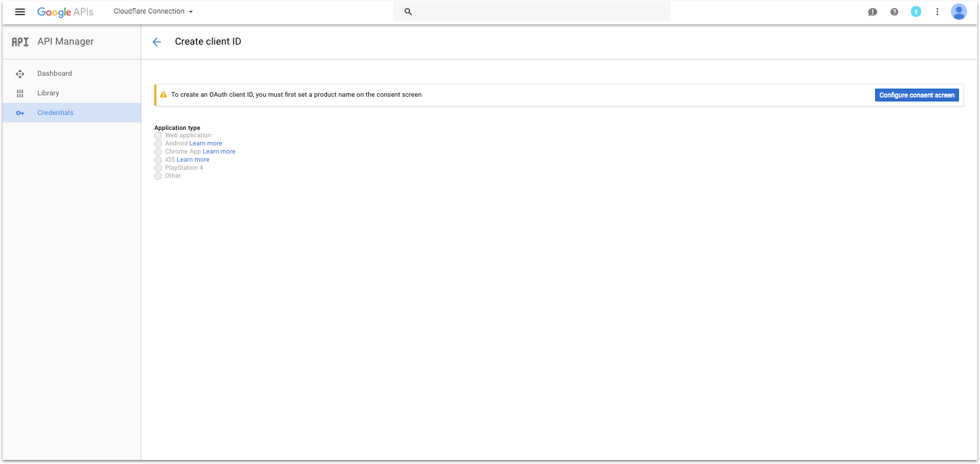Click the back arrow next to Create client ID
The height and width of the screenshot is (464, 980).
(x=156, y=41)
